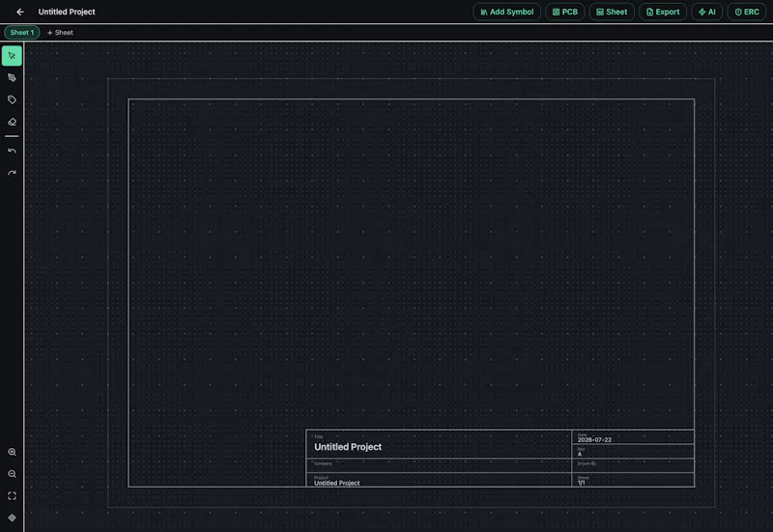Viewport: 773px width, 532px height.
Task: Select the Wire pen tool
Action: coord(12,78)
